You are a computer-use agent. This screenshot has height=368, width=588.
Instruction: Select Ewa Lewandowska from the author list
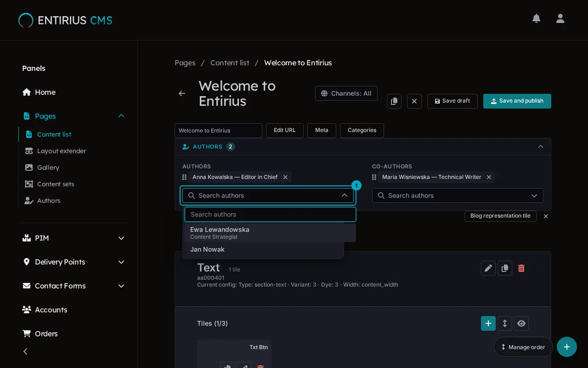click(x=270, y=233)
